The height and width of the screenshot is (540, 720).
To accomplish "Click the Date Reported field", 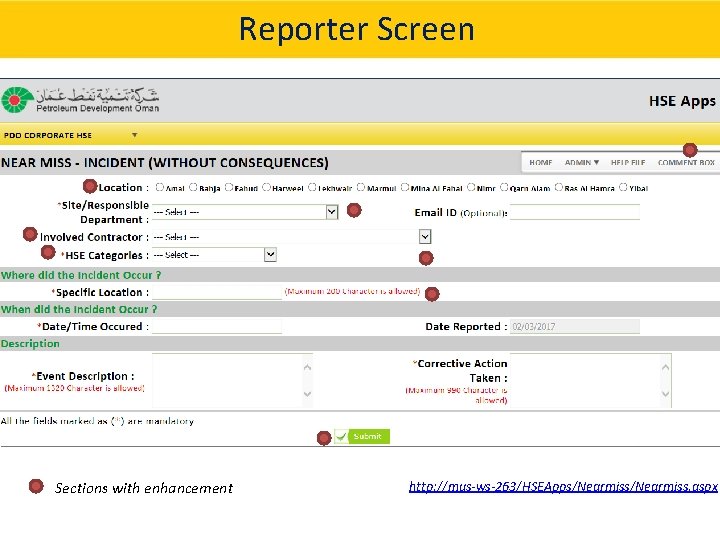I will [574, 326].
